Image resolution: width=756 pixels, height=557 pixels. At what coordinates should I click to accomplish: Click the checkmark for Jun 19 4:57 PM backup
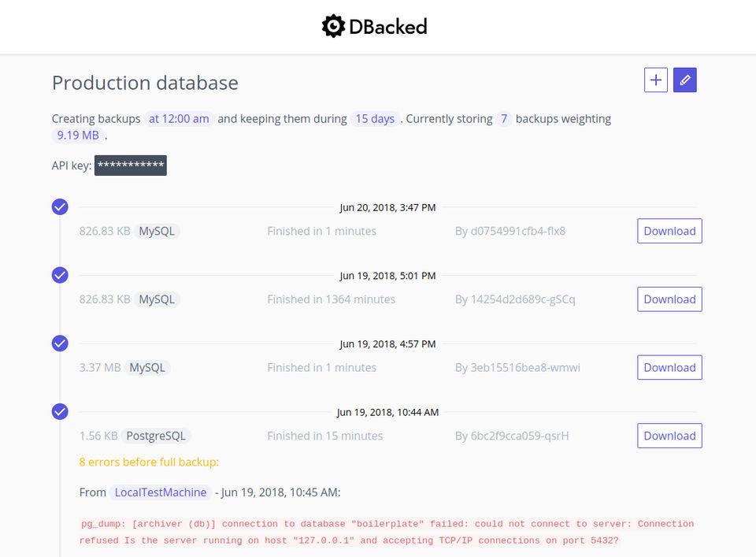click(x=60, y=343)
